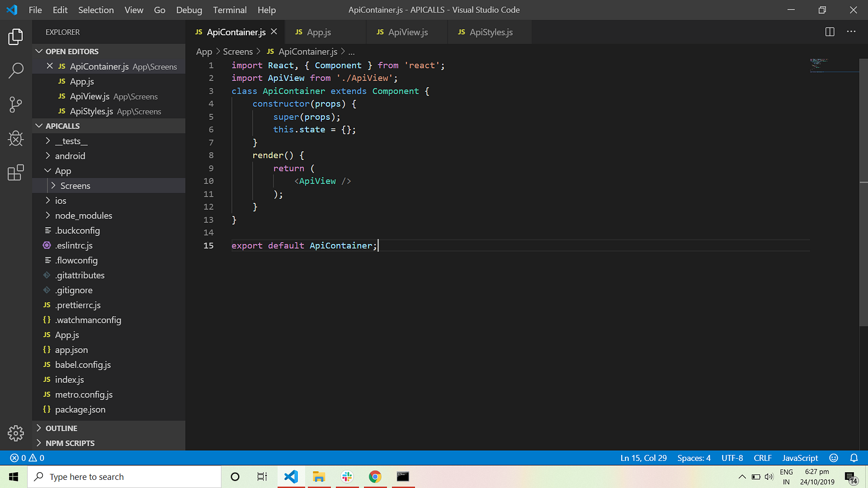Open Cortana circle on taskbar
This screenshot has height=488, width=868.
pos(235,477)
